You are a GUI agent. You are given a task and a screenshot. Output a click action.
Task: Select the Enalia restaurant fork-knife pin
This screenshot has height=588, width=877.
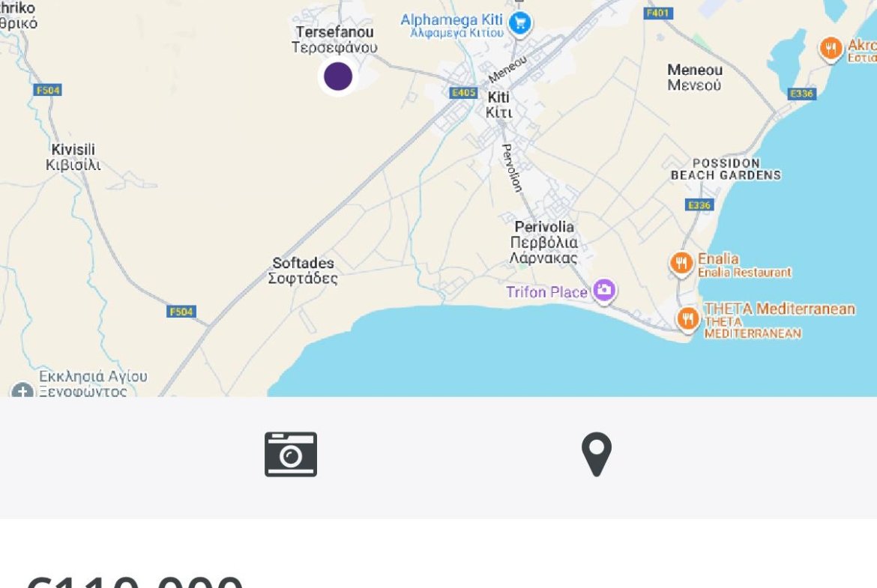pos(681,263)
